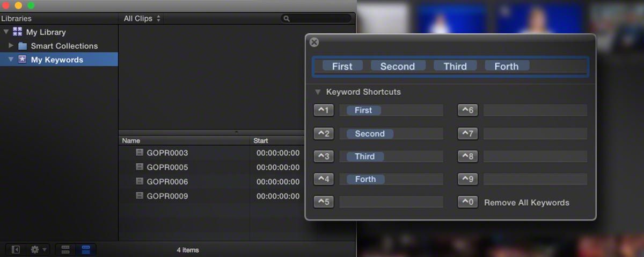
Task: Expand the Smart Collections disclosure triangle
Action: pos(11,46)
